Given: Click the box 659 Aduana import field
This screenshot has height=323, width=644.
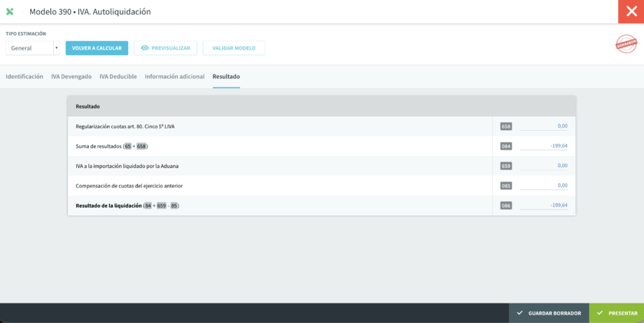Looking at the screenshot, I should point(544,166).
